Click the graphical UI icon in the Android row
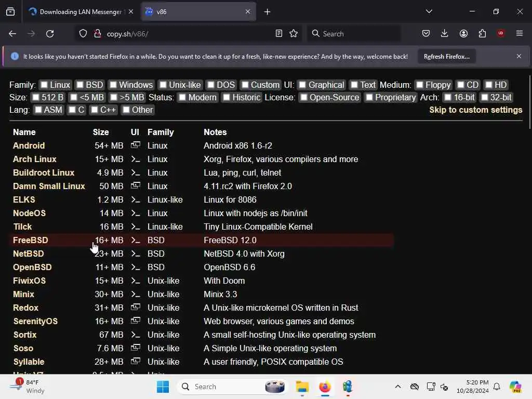 [136, 145]
